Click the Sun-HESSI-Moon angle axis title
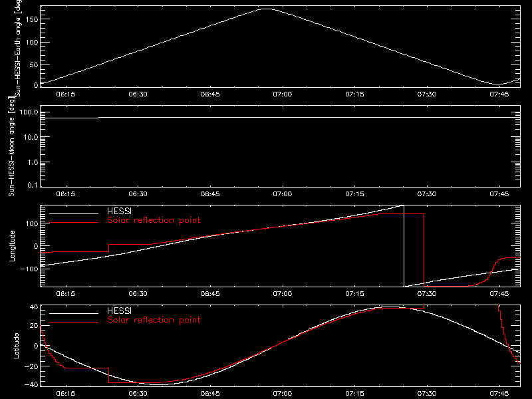This screenshot has height=399, width=532. click(x=11, y=147)
